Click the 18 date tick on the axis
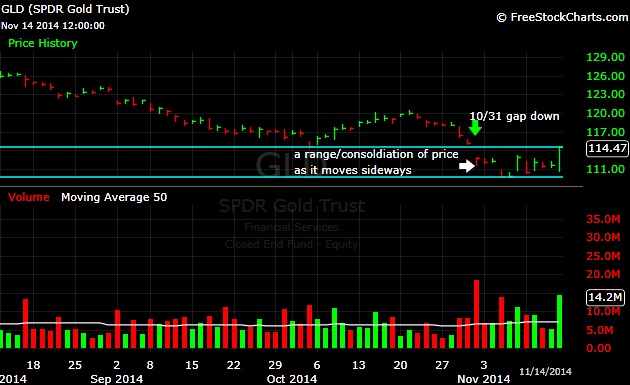Viewport: 630px width, 385px height. (33, 365)
